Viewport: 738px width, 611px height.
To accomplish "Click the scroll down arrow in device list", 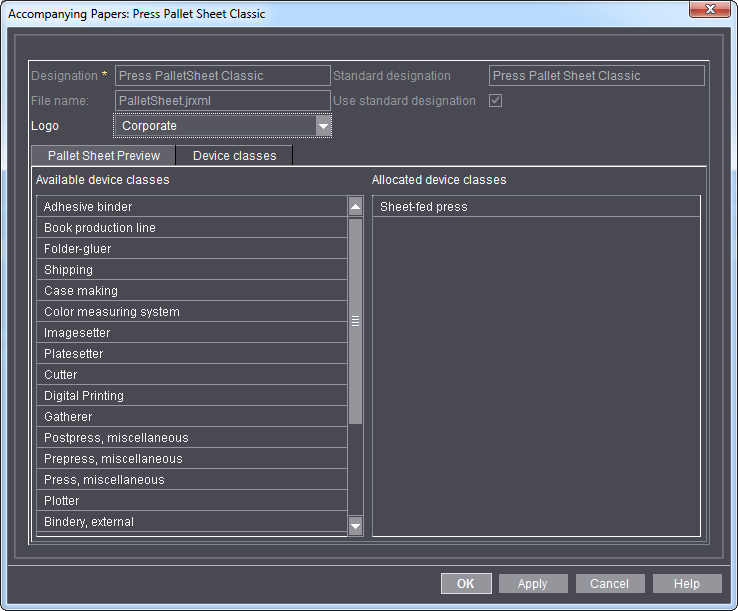I will click(355, 526).
